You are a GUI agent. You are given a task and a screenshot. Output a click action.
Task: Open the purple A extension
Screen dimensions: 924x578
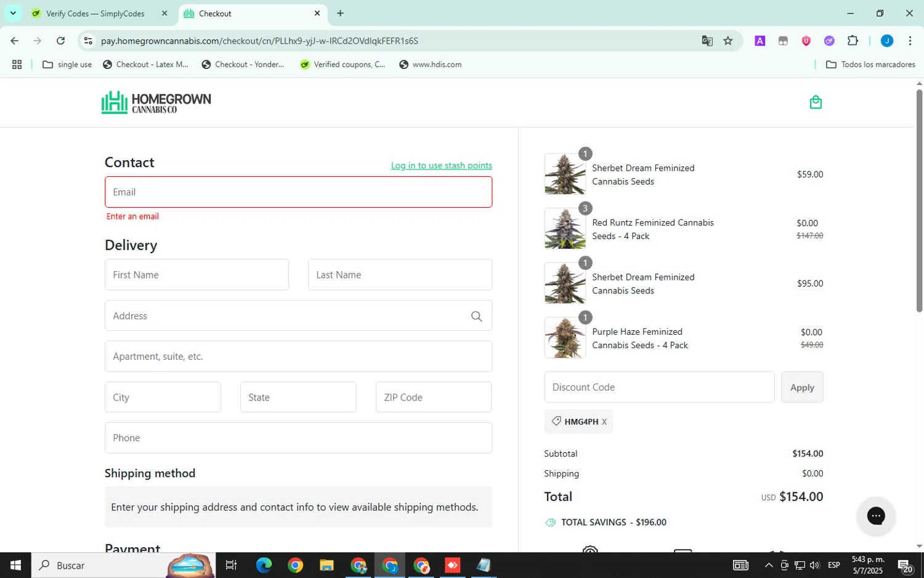pos(760,41)
